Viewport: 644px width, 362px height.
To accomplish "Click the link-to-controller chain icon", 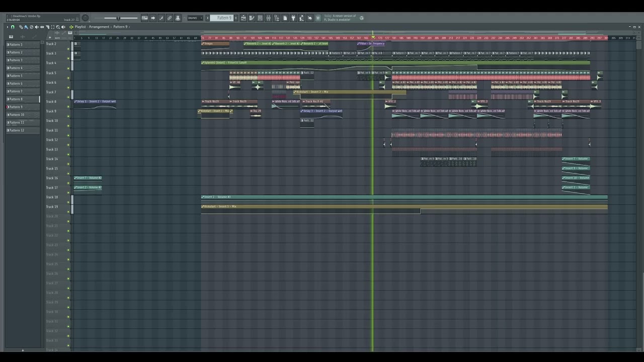I will coord(170,18).
